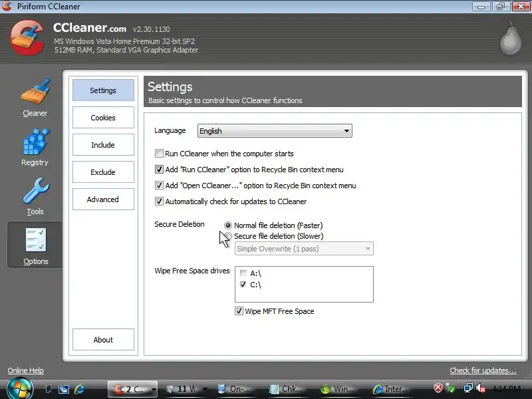
Task: Click the Wipe Free Space drives list box
Action: pos(304,285)
